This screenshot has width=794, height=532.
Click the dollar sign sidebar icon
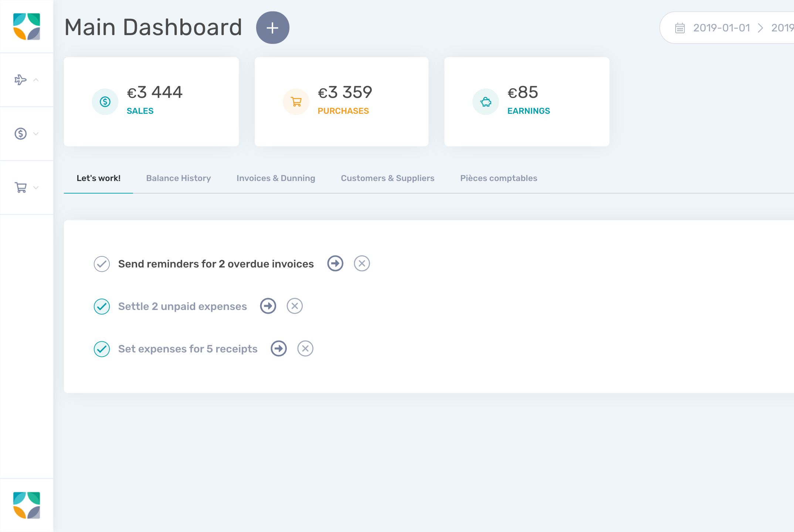(21, 134)
